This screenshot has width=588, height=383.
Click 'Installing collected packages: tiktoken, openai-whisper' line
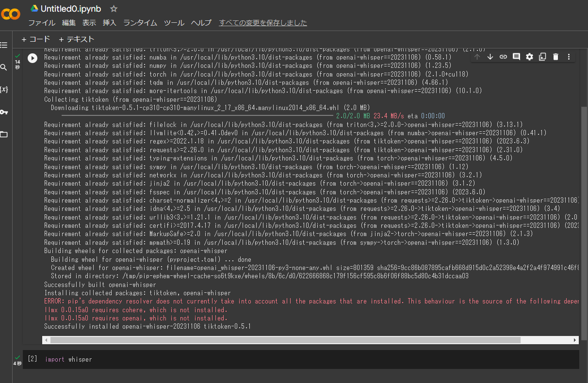(x=137, y=293)
